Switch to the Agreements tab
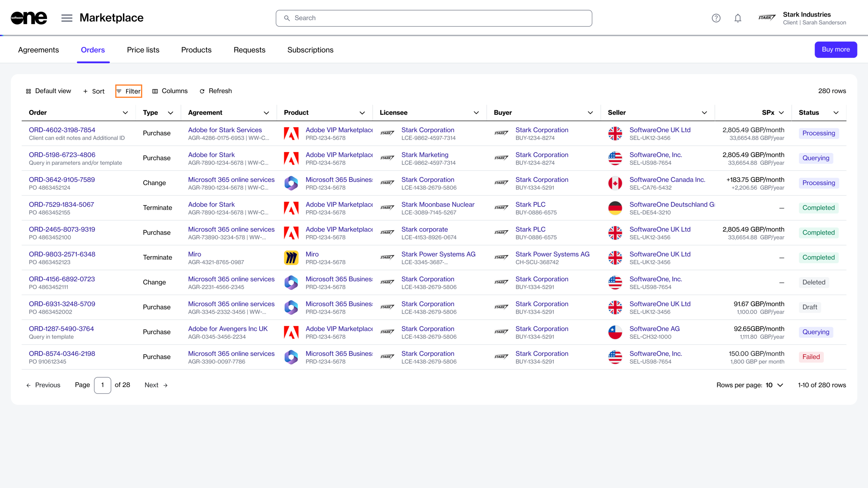Viewport: 868px width, 488px height. (x=38, y=50)
